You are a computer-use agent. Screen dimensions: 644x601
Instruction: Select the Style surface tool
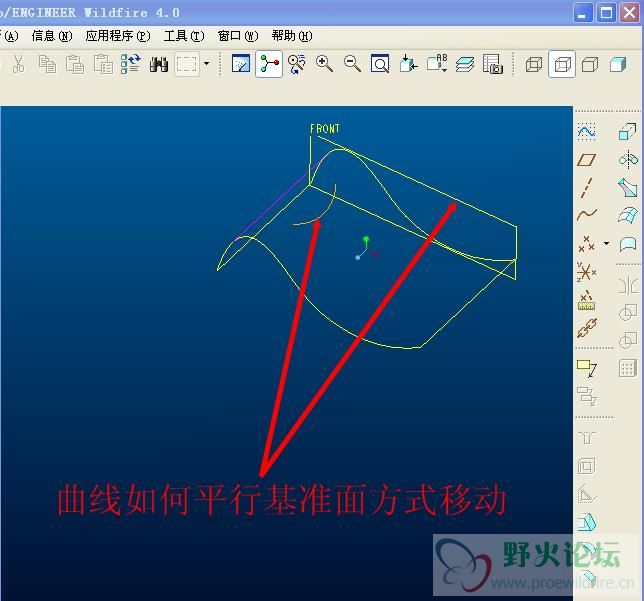point(628,244)
